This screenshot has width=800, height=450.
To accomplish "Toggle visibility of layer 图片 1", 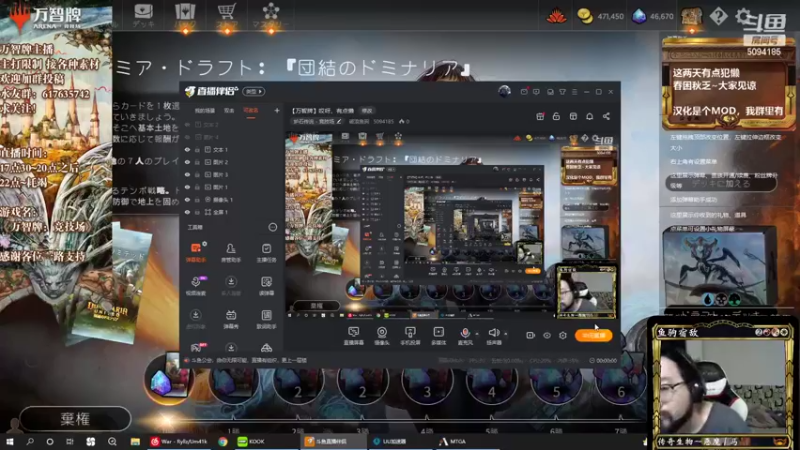I will pos(187,187).
